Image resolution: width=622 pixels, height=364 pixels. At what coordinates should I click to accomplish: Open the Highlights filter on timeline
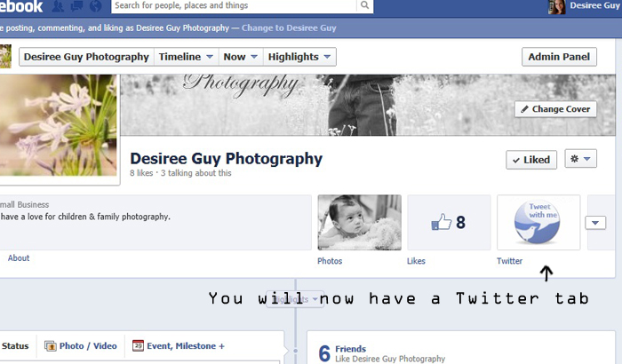coord(295,299)
